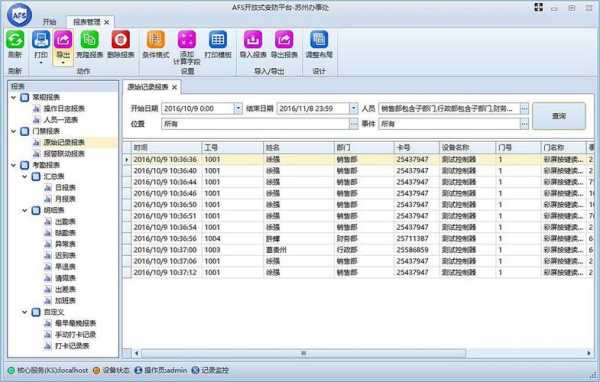Open 手动打卡记录 in the tree
This screenshot has height=382, width=600.
point(75,335)
